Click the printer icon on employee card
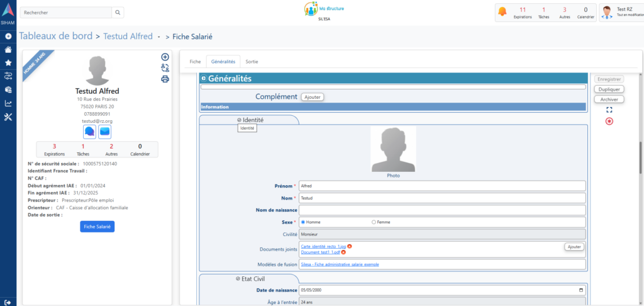644x306 pixels. (x=165, y=79)
